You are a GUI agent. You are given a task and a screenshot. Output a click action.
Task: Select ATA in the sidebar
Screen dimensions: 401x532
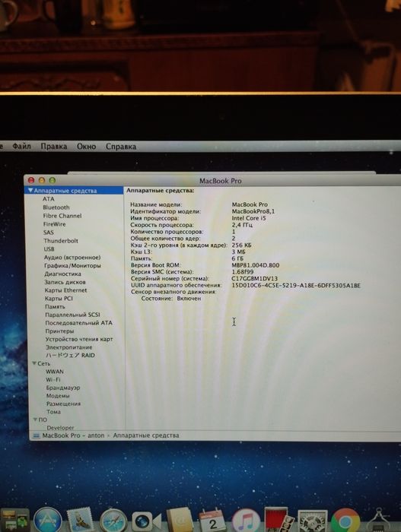click(48, 199)
